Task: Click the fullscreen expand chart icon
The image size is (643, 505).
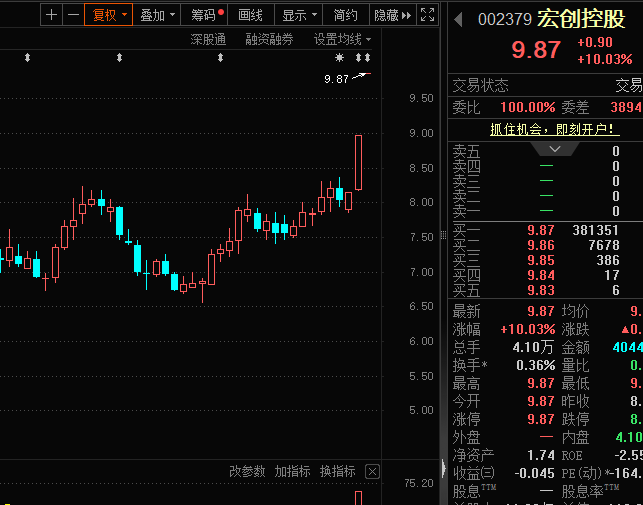Action: 427,15
